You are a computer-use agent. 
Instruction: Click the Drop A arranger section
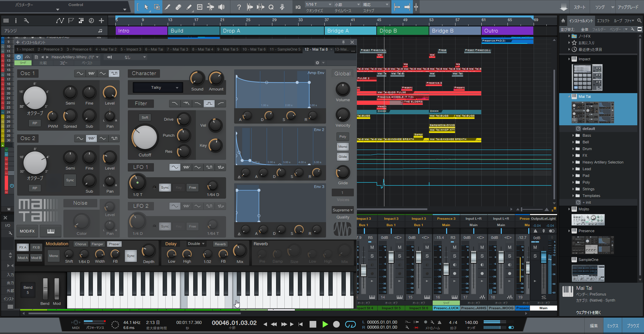pos(272,30)
